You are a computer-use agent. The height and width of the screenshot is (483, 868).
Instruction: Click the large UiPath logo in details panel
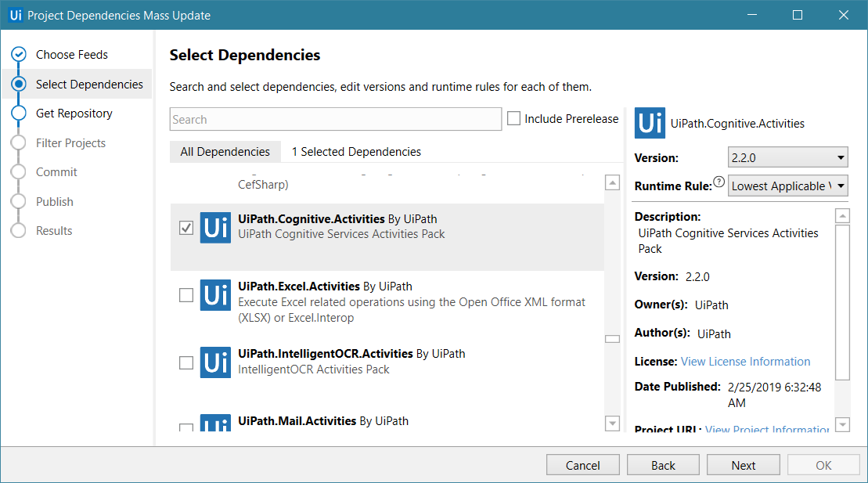coord(650,123)
